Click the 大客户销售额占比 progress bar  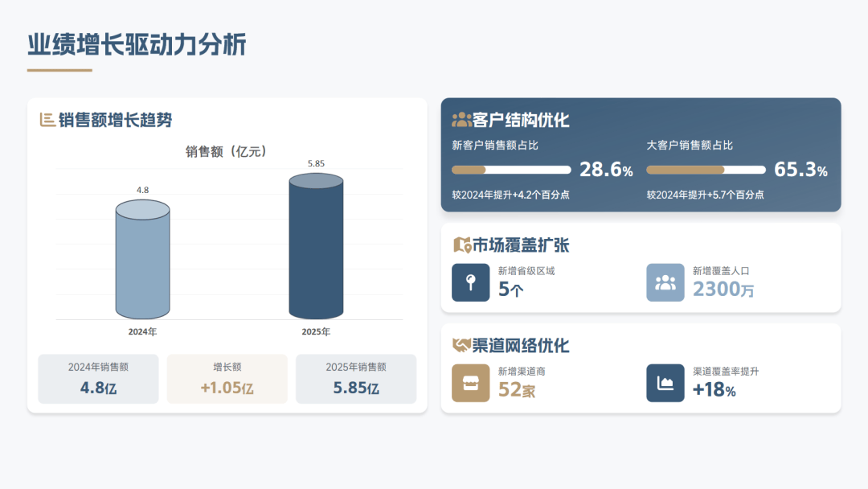click(x=706, y=170)
